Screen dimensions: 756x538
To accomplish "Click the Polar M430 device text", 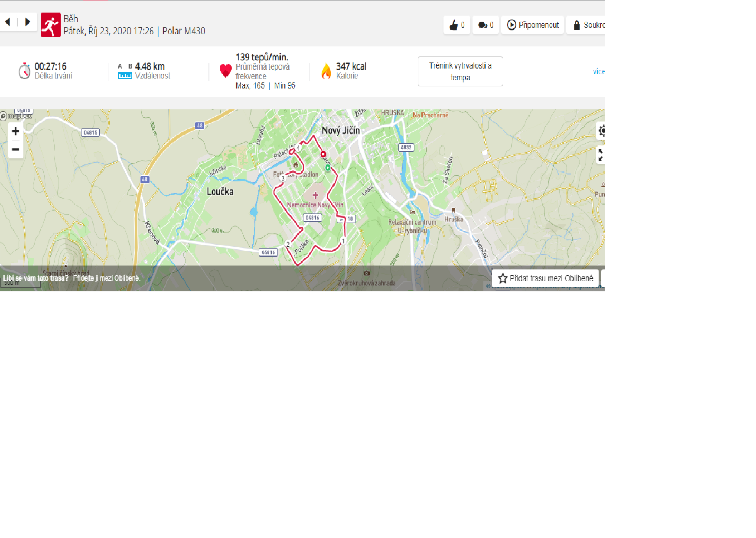I will pyautogui.click(x=184, y=31).
